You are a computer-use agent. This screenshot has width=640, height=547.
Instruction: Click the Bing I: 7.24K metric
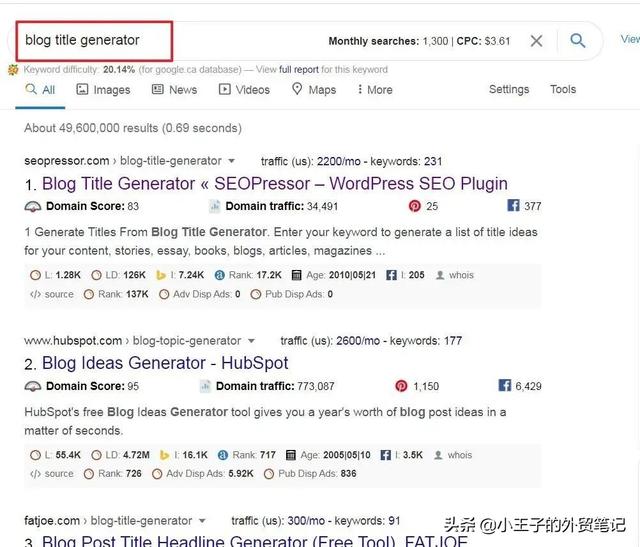(x=180, y=275)
